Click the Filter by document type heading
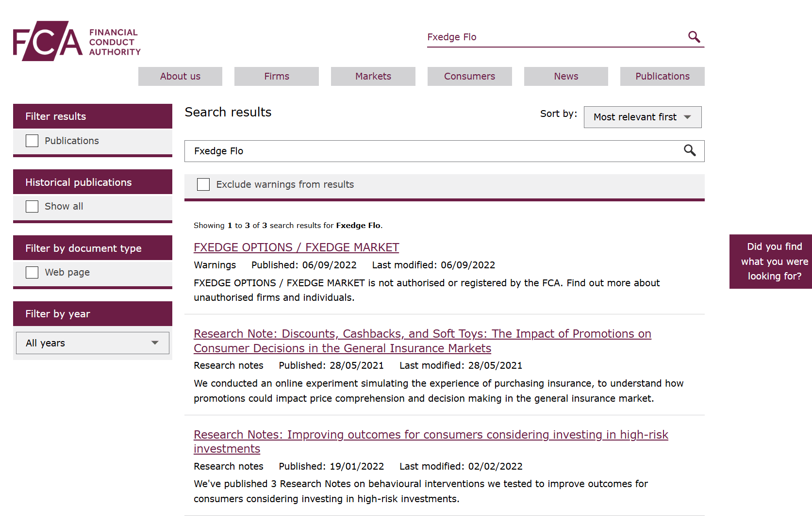This screenshot has width=812, height=523. tap(93, 248)
